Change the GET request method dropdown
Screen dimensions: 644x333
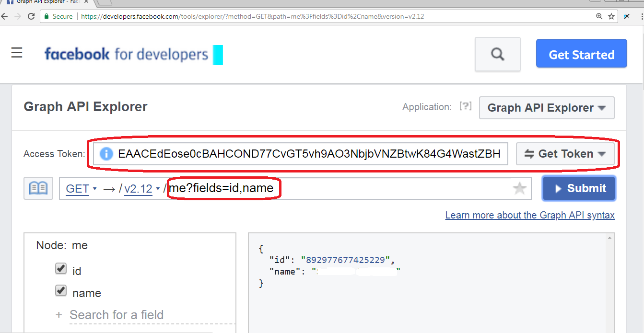coord(81,189)
